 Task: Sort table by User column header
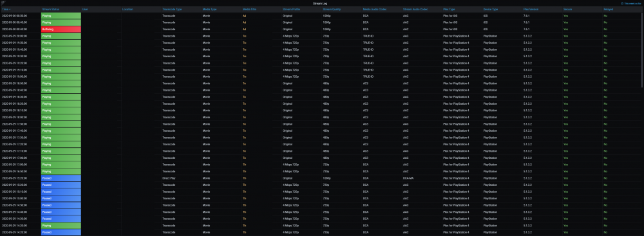pos(84,9)
